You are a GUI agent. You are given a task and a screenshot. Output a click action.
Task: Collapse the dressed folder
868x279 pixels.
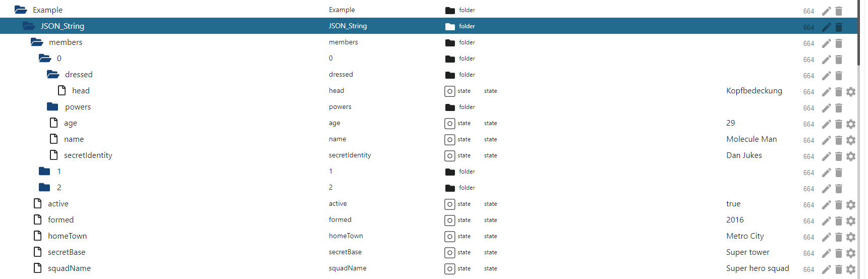pyautogui.click(x=53, y=75)
